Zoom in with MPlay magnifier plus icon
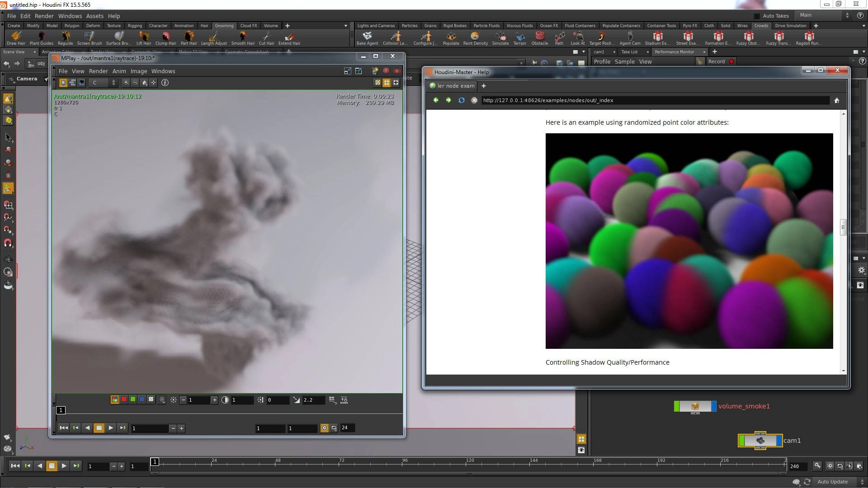 (126, 83)
